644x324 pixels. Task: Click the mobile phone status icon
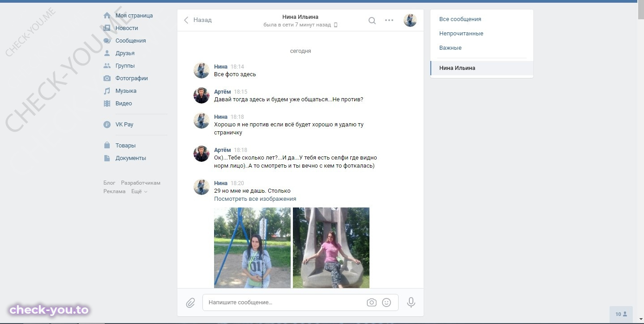(x=335, y=25)
